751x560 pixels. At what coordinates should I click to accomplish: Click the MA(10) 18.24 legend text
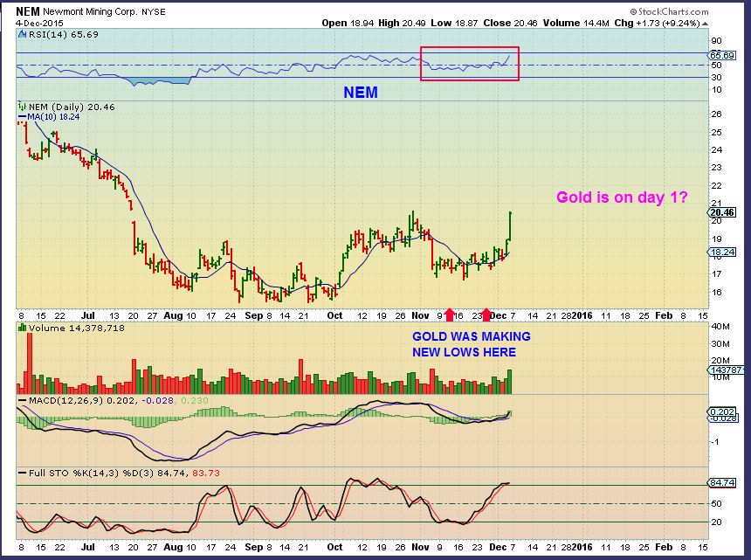point(53,117)
